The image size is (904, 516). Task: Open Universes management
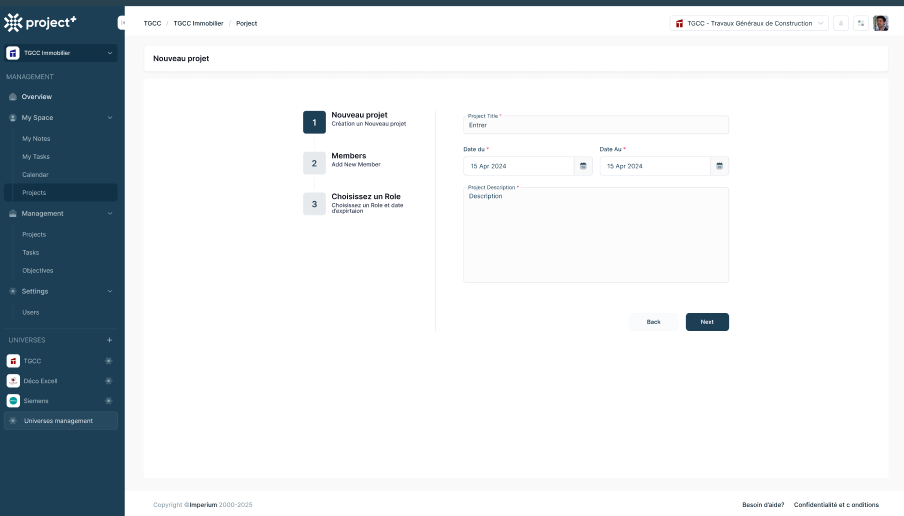(x=61, y=421)
